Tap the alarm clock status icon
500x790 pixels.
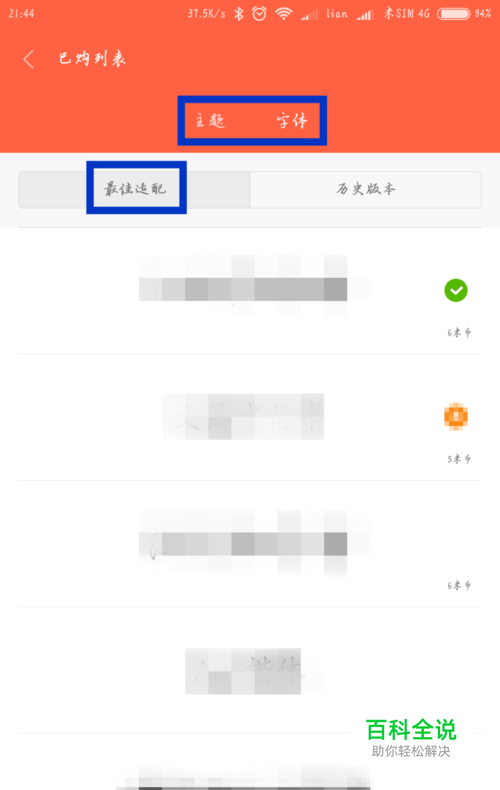pos(259,14)
